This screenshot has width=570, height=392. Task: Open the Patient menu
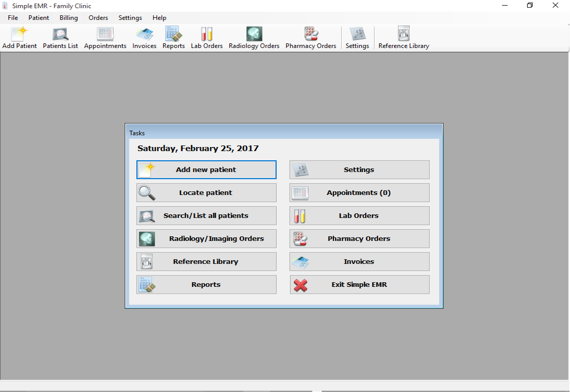(38, 17)
